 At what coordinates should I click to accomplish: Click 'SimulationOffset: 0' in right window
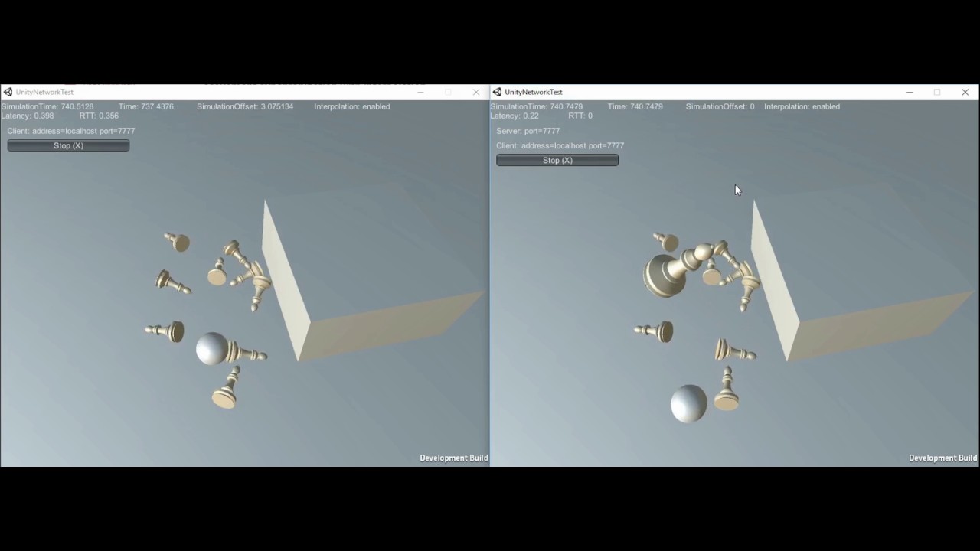720,106
